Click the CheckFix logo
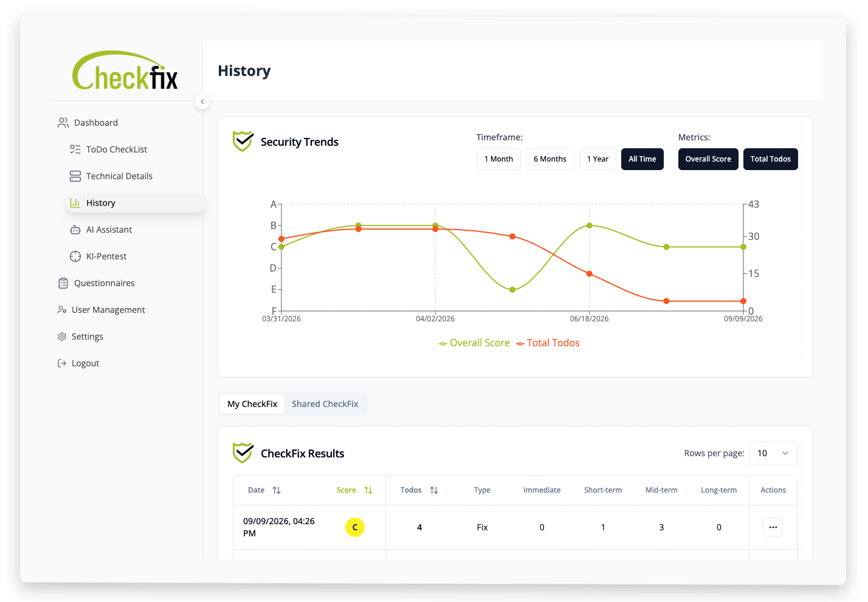The image size is (868, 602). (x=125, y=70)
